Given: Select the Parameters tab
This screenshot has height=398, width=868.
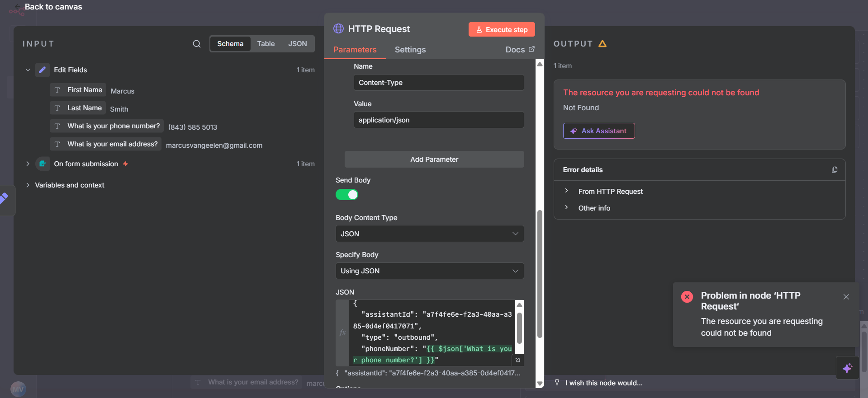Looking at the screenshot, I should (355, 50).
